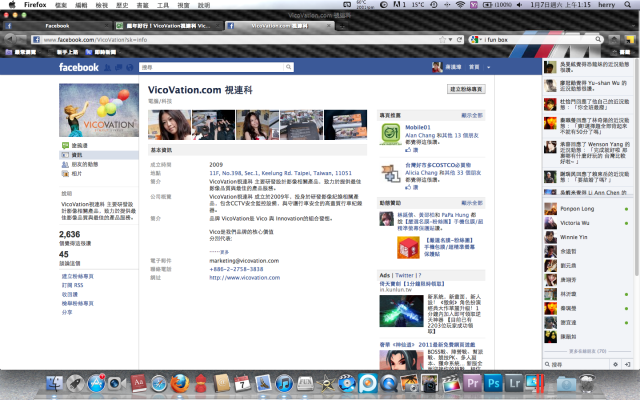
Task: Switch to the middle VicoVation tab
Action: [168, 26]
